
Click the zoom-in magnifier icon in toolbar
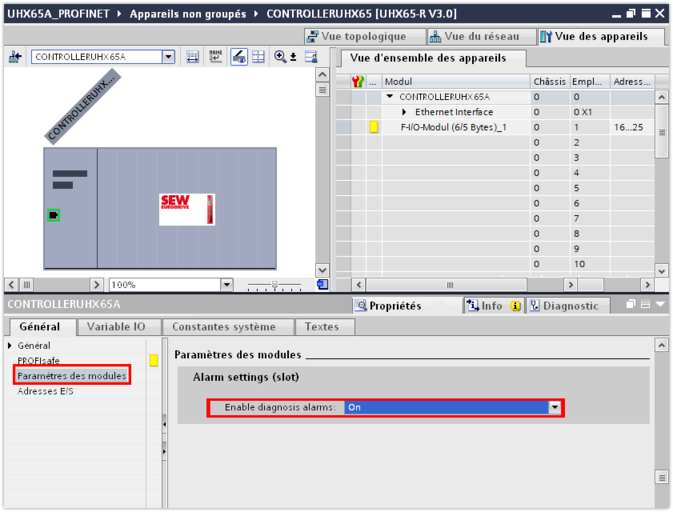[x=283, y=57]
